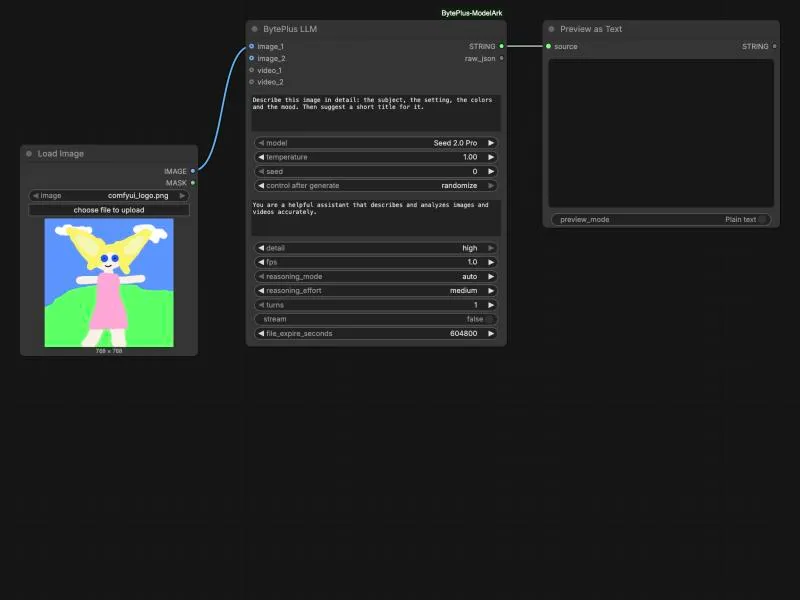This screenshot has height=600, width=800.
Task: Click next reasoning_mode arrow
Action: pyautogui.click(x=491, y=277)
